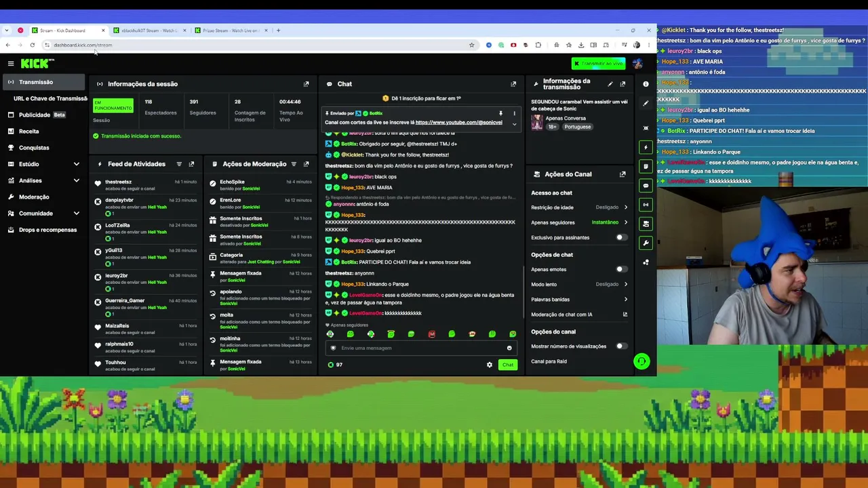
Task: Open the youtube.com/@sonicvei link
Action: 458,123
